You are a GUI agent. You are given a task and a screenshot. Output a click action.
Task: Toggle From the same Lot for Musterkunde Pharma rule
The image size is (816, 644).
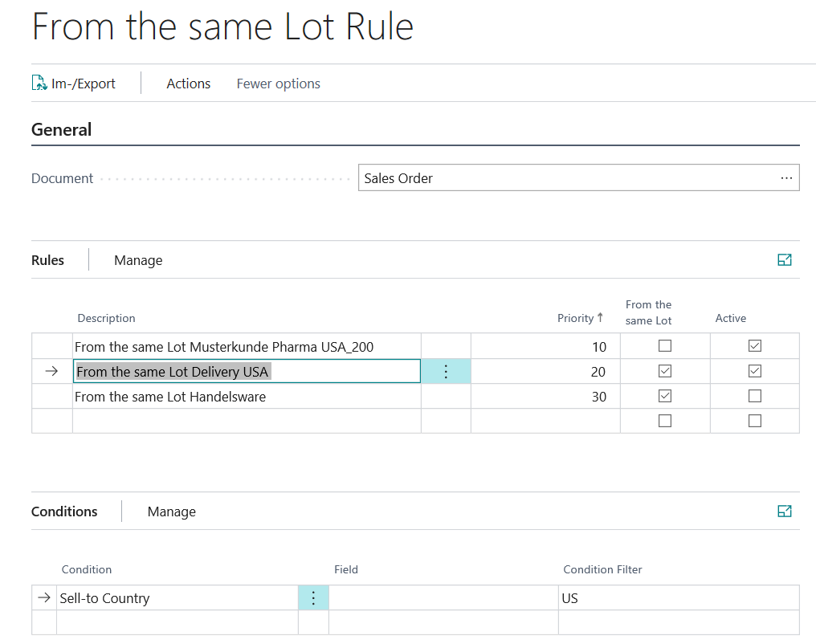[x=664, y=346]
